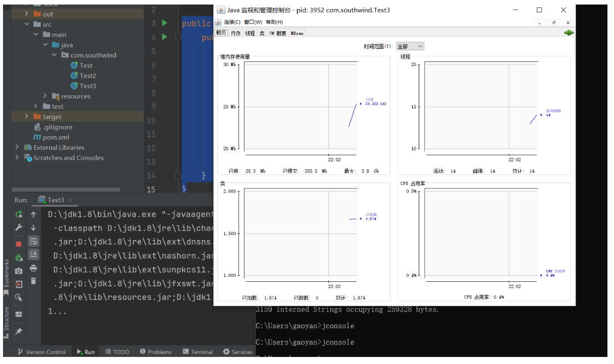
Task: Expand the target folder
Action: [27, 116]
